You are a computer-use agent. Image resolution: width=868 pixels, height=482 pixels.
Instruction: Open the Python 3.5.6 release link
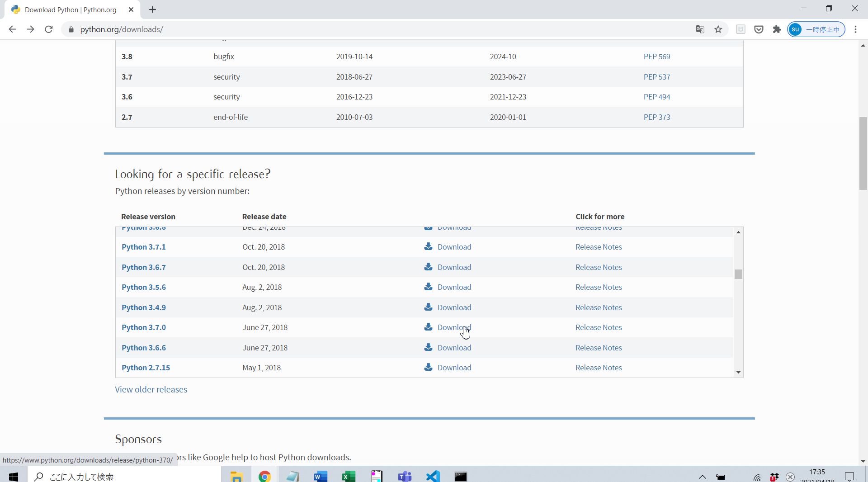click(144, 287)
